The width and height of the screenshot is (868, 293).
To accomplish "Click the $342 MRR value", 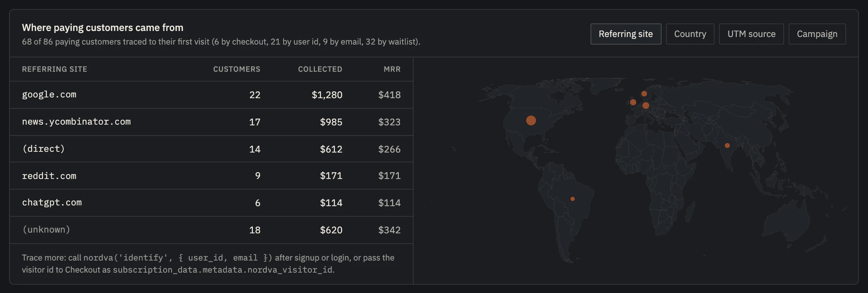I will [389, 230].
